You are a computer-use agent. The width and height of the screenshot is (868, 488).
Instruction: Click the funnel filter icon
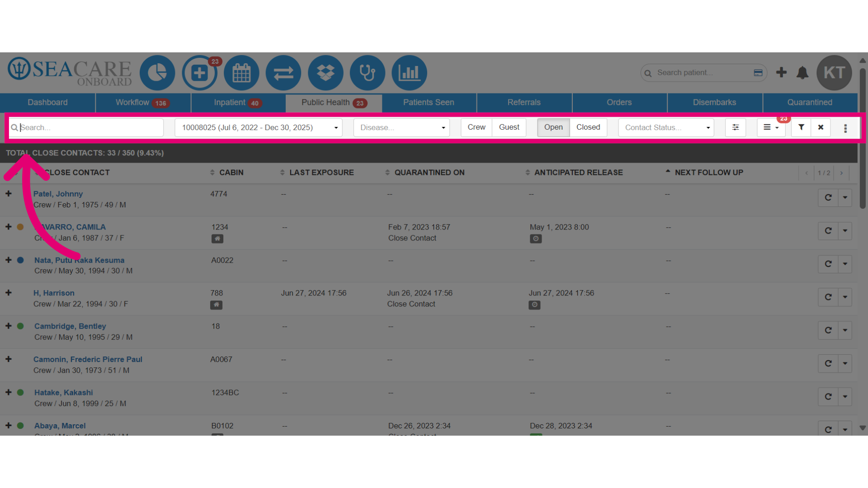(x=801, y=127)
